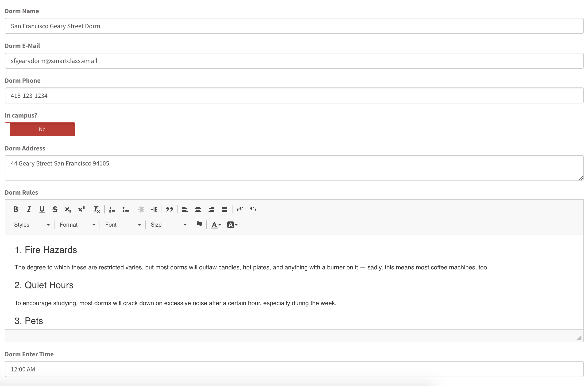Click the superscript icon

[x=81, y=209]
